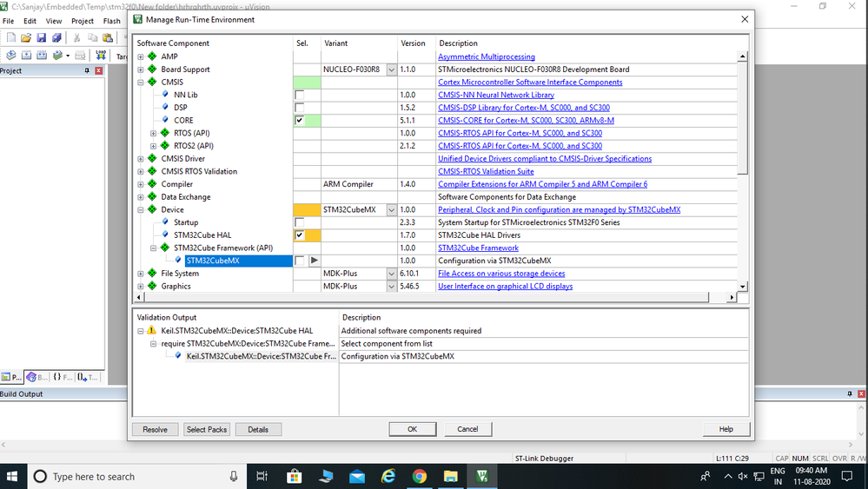Switch to the Functions tab in Project panel
The width and height of the screenshot is (868, 489).
click(x=62, y=377)
